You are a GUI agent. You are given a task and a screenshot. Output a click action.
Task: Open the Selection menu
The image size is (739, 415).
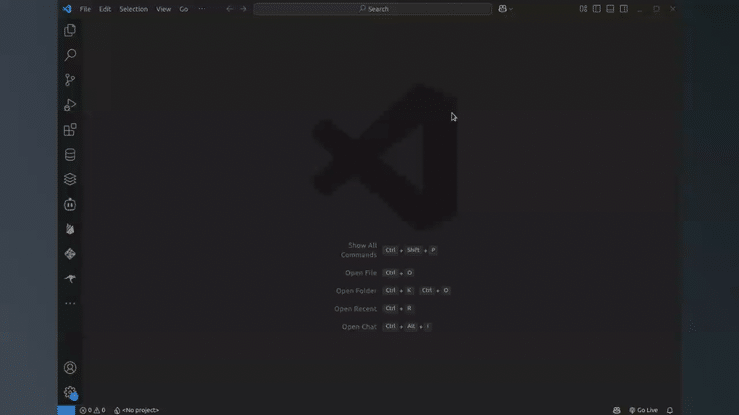pyautogui.click(x=133, y=9)
